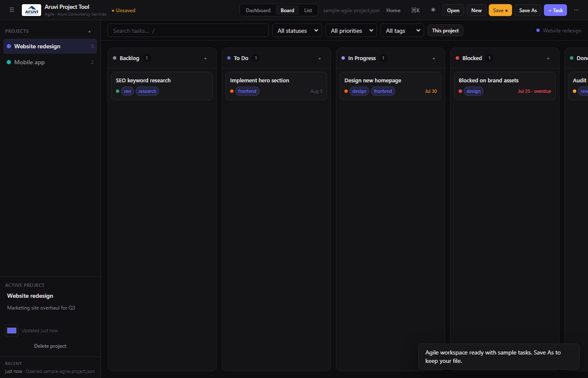588x378 pixels.
Task: Open the All statuses dropdown
Action: click(297, 31)
